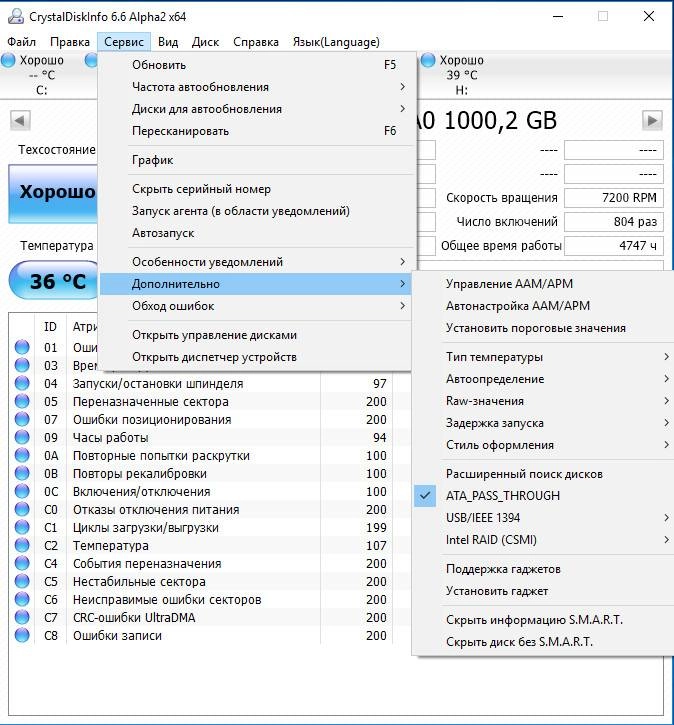Toggle Скрыть серийный номер option
The height and width of the screenshot is (725, 674).
(256, 189)
